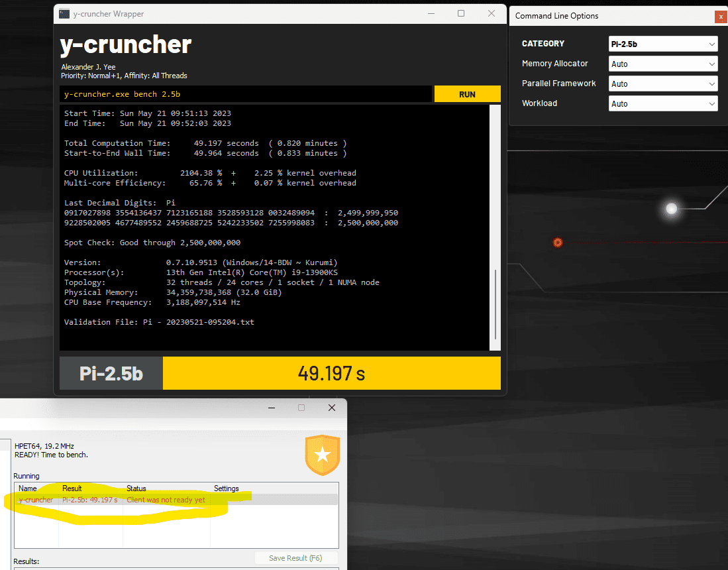Click the Settings column header
Screen dimensions: 728x570
226,488
